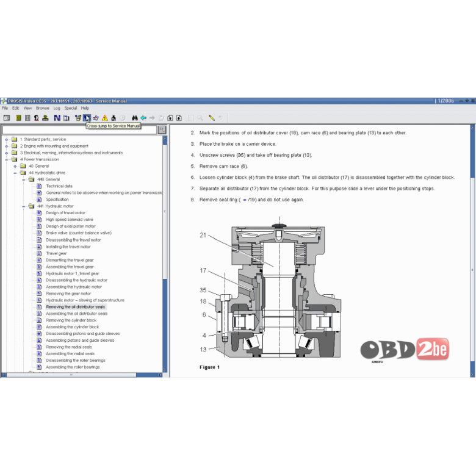Click Cross-jump to Service Manual icon
Image resolution: width=476 pixels, height=476 pixels.
tap(87, 118)
